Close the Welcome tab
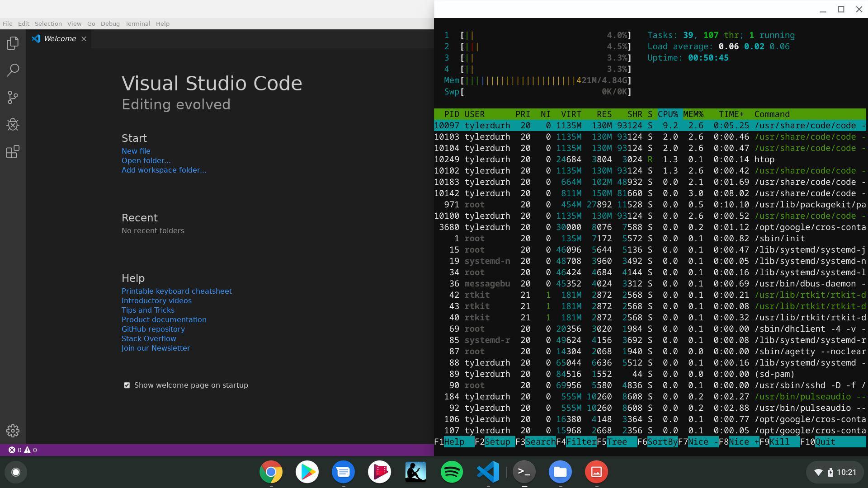The width and height of the screenshot is (868, 488). (x=84, y=39)
